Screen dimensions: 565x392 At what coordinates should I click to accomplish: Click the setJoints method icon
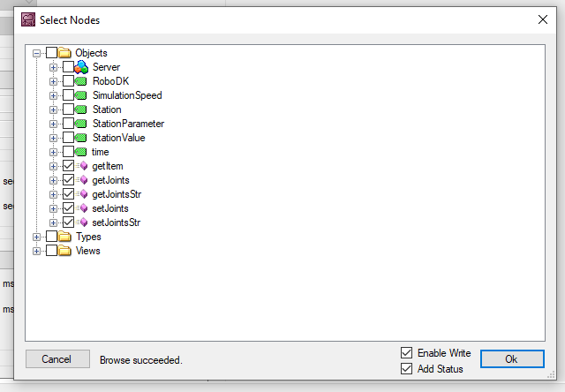[x=83, y=208]
